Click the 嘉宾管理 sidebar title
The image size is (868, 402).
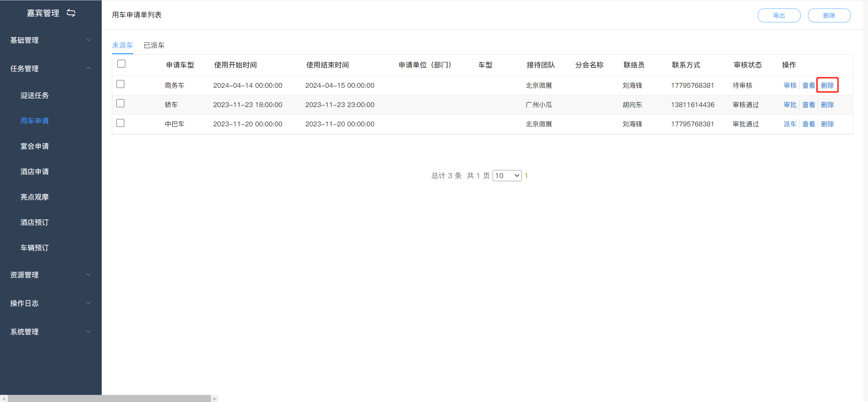43,13
